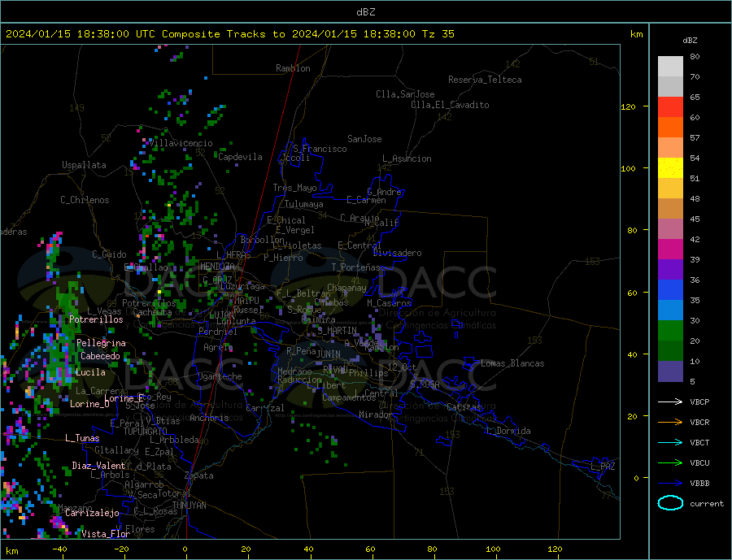Click the '0' tick on right km axis
The image size is (732, 560).
(x=635, y=478)
